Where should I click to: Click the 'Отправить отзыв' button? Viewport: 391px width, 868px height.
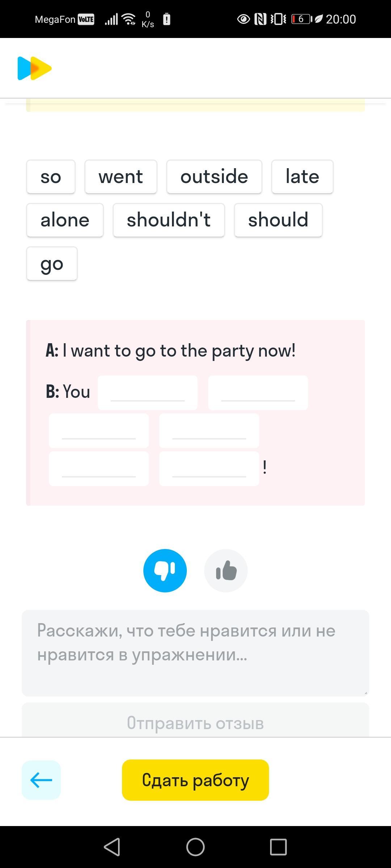click(195, 720)
